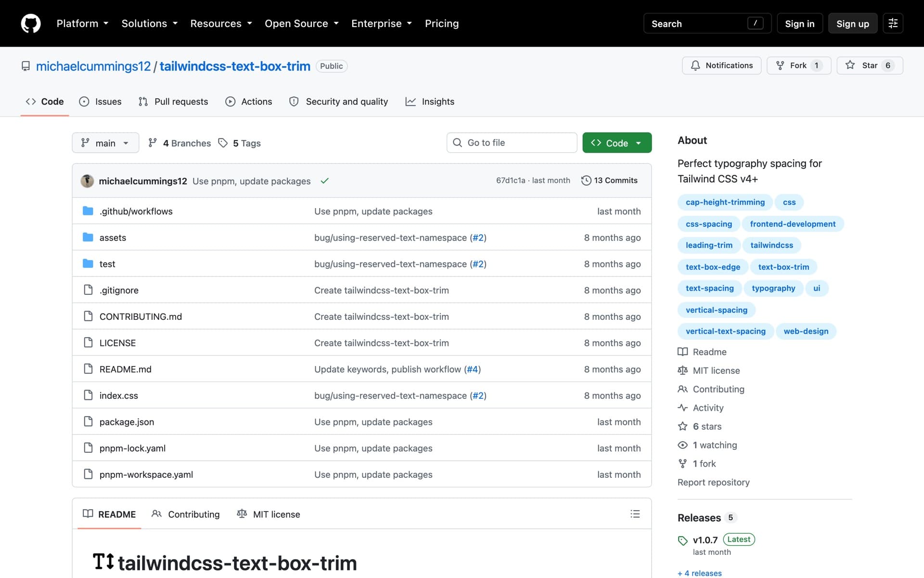Focus the header Search field

coord(707,23)
